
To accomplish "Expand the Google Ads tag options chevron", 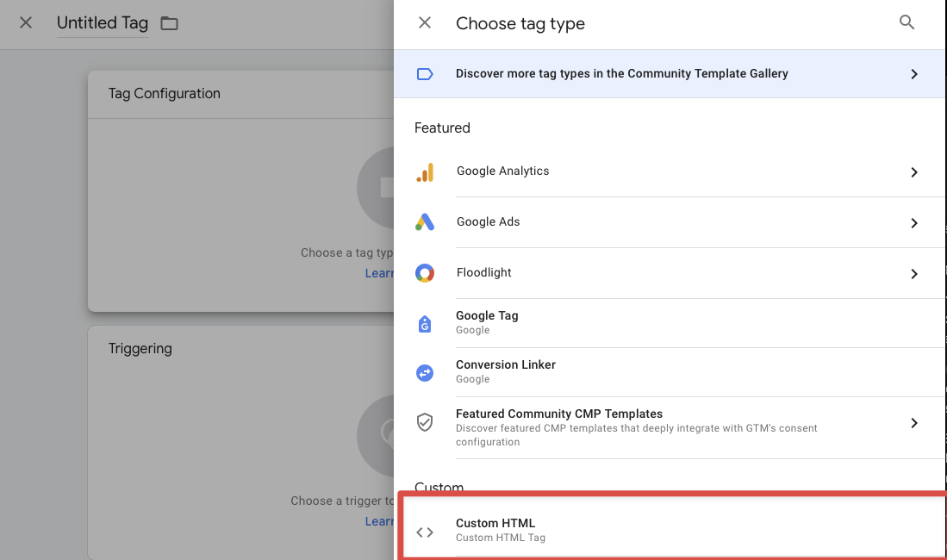I will (914, 222).
